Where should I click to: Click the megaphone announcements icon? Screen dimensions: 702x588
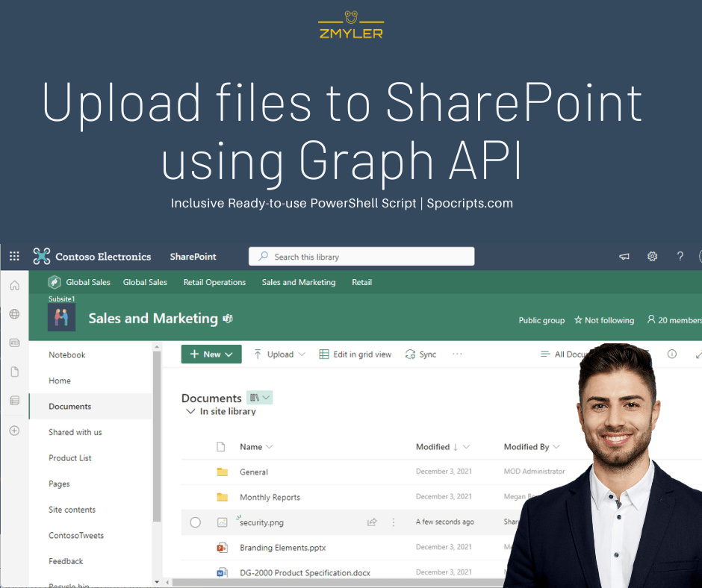pos(624,256)
